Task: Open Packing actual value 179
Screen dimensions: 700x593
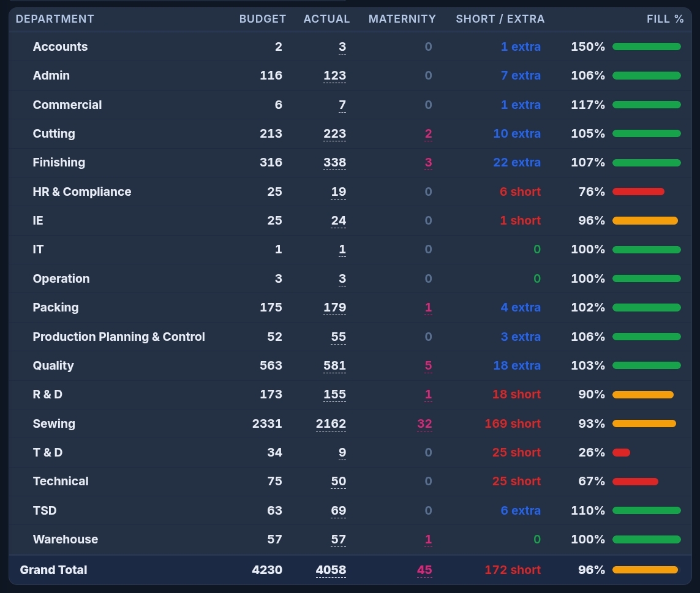Action: 335,307
